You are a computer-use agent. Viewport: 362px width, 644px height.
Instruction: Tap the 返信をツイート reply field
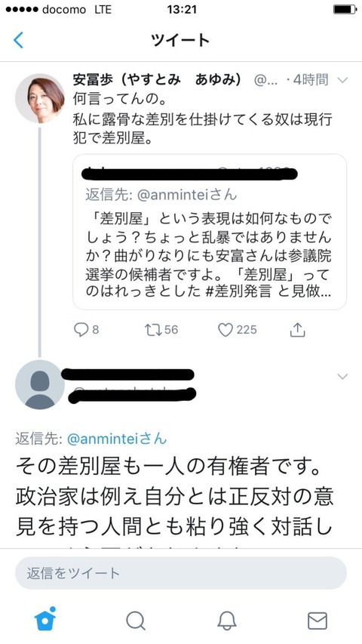tap(181, 573)
